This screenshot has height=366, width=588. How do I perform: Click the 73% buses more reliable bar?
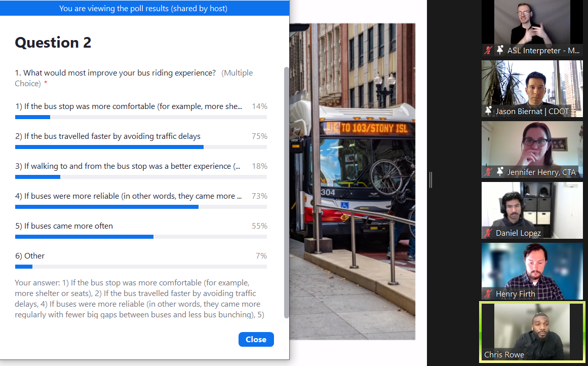141,207
